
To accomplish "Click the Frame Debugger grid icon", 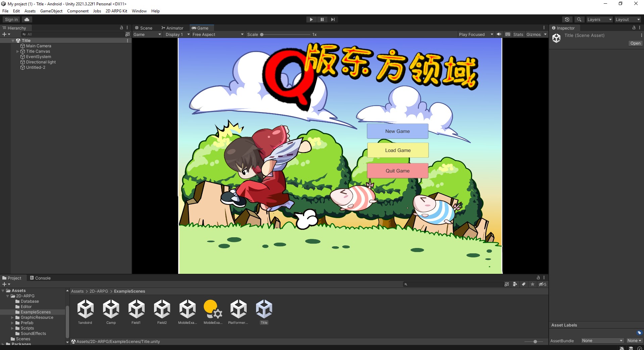I will pyautogui.click(x=508, y=34).
